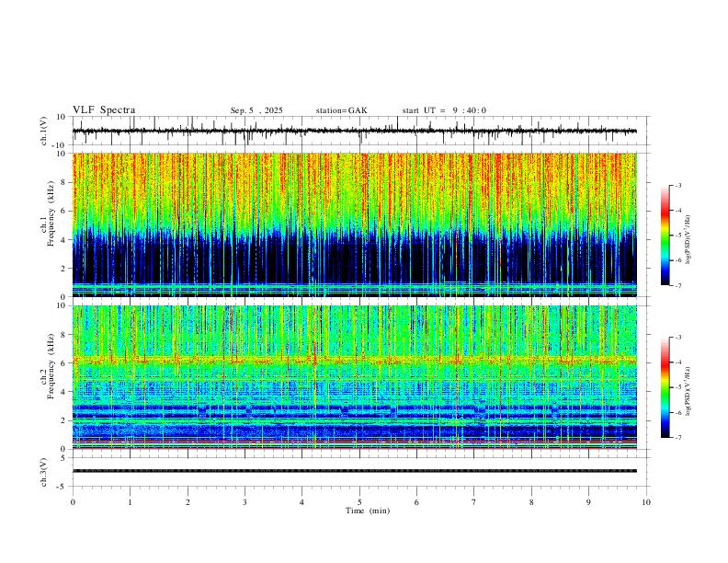Viewport: 728px width, 563px height.
Task: Click time axis tick label "7"
Action: pyautogui.click(x=474, y=502)
